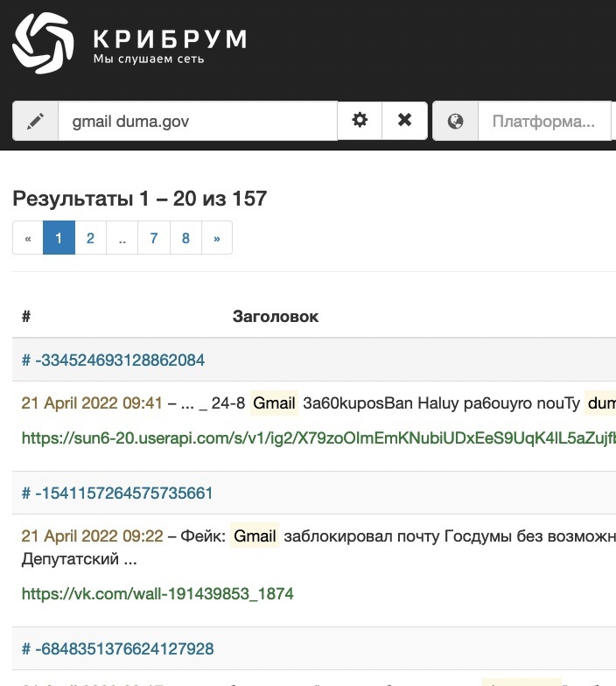Click the # column header
Screen dimensions: 616x686
[26, 316]
